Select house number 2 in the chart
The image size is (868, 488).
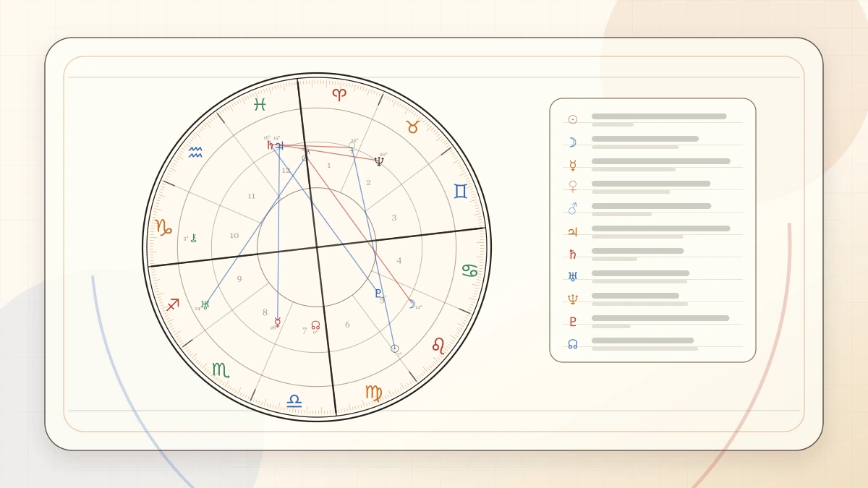(368, 182)
